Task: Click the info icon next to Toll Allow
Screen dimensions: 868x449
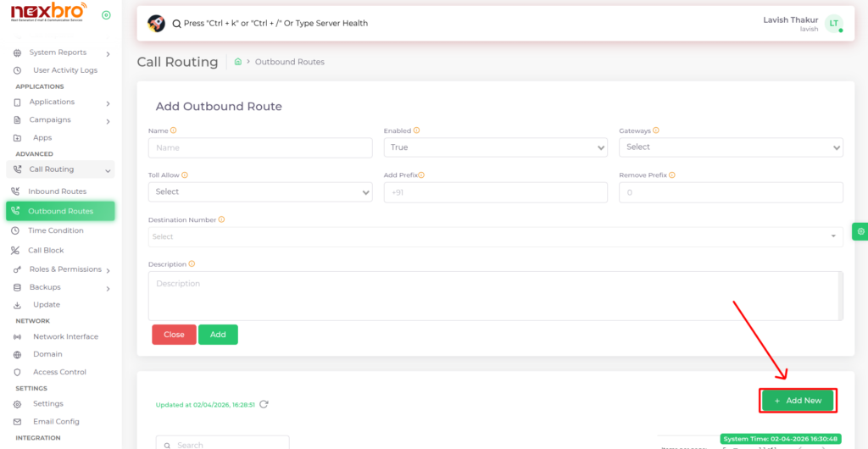Action: pyautogui.click(x=185, y=175)
